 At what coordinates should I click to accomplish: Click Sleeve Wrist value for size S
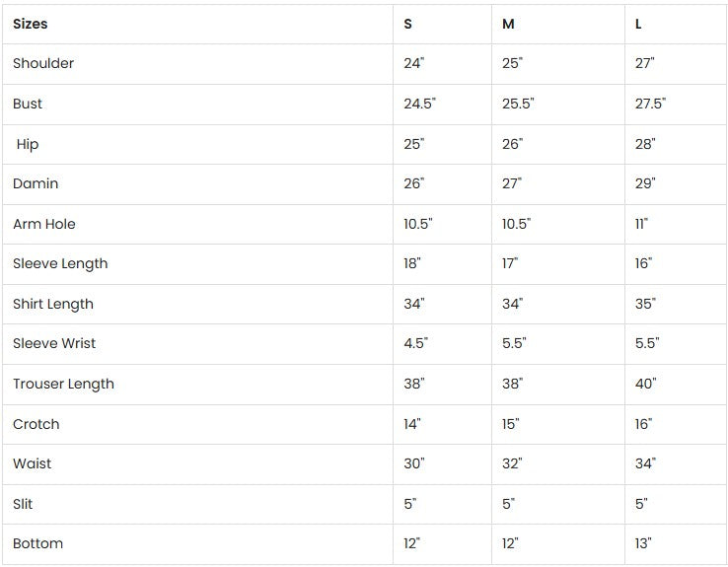coord(415,343)
